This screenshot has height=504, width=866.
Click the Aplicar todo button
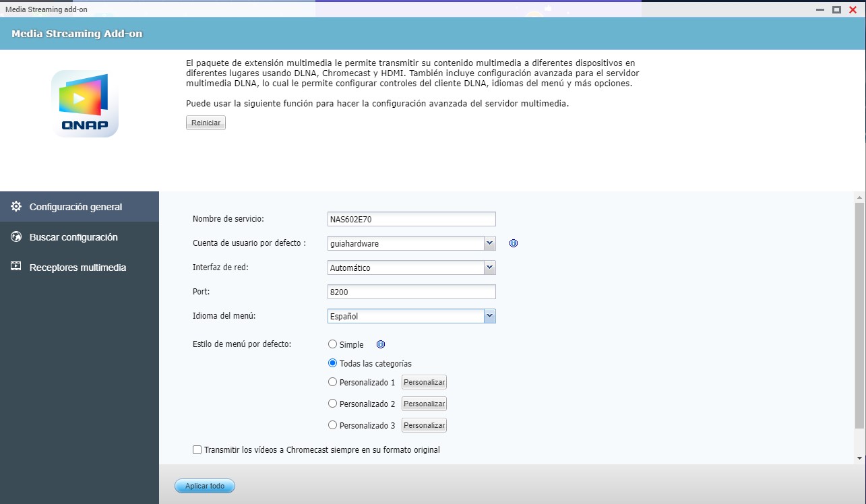coord(205,486)
